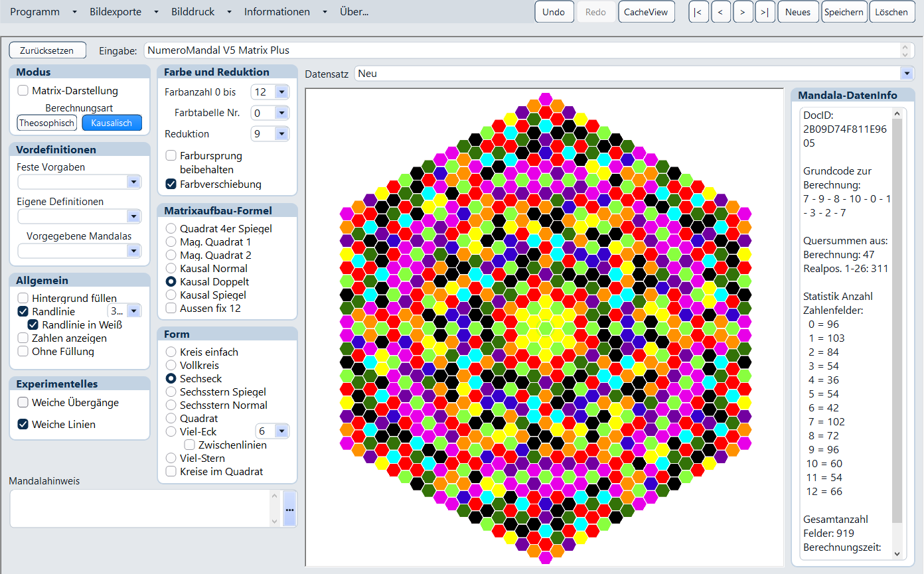Click Zurücksetzen to reset
Viewport: 924px width, 574px height.
(x=47, y=50)
